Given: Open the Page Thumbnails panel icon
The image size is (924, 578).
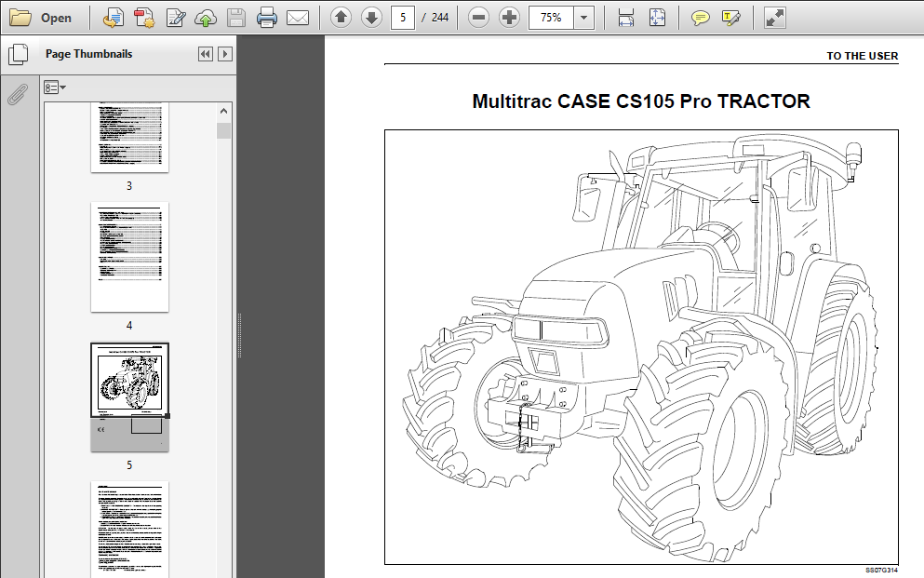Looking at the screenshot, I should pyautogui.click(x=19, y=54).
